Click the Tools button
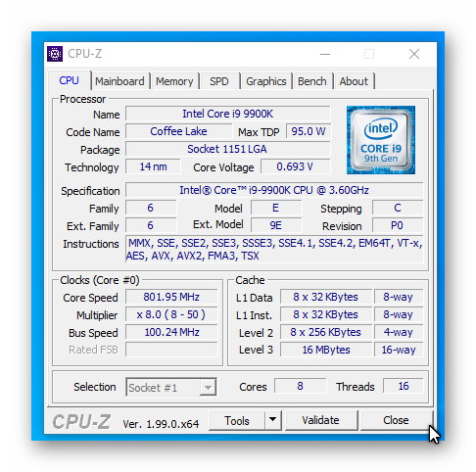The image size is (476, 472). 237,420
